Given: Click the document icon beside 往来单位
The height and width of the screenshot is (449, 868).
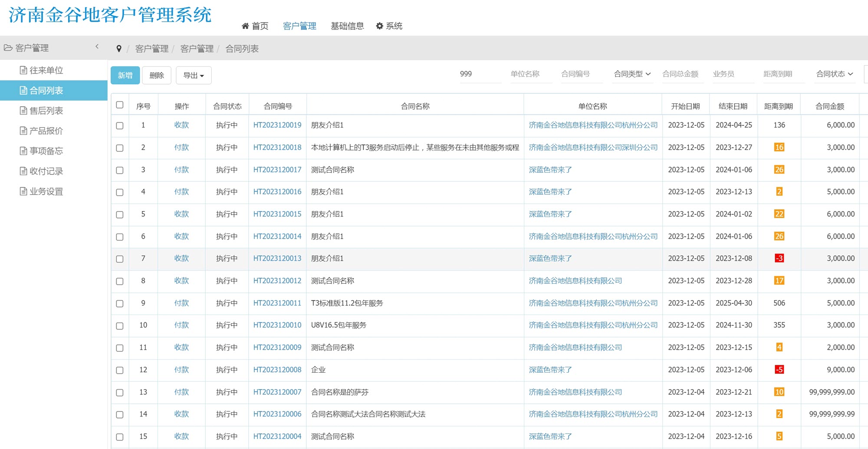Looking at the screenshot, I should pos(23,70).
